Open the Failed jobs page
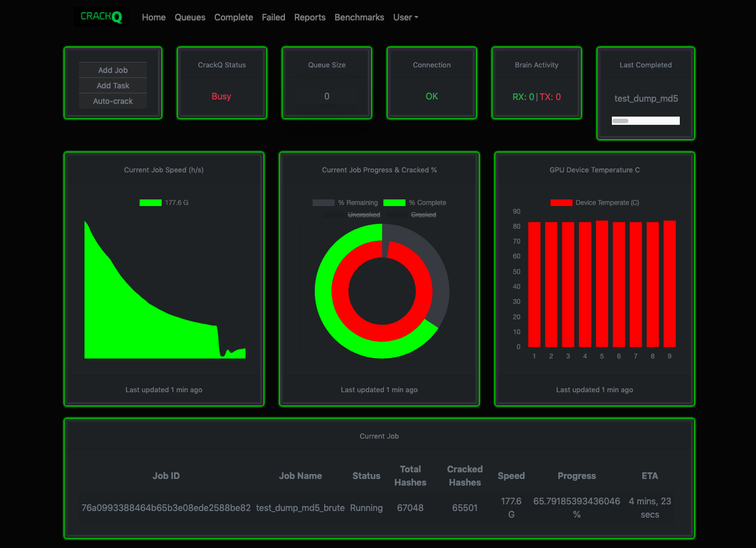Screen dimensions: 756x548 (273, 17)
